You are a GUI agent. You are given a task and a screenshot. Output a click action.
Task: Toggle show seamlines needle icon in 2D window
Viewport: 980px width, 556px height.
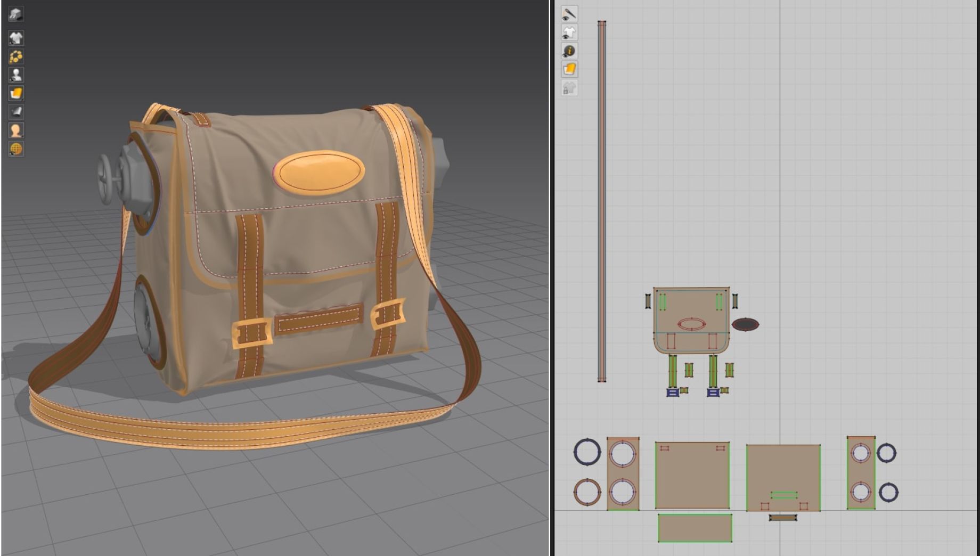(569, 14)
